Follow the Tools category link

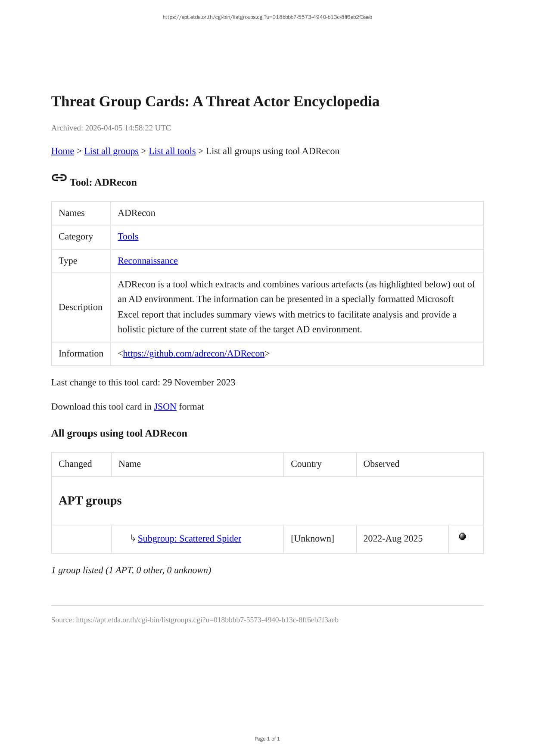pos(128,237)
